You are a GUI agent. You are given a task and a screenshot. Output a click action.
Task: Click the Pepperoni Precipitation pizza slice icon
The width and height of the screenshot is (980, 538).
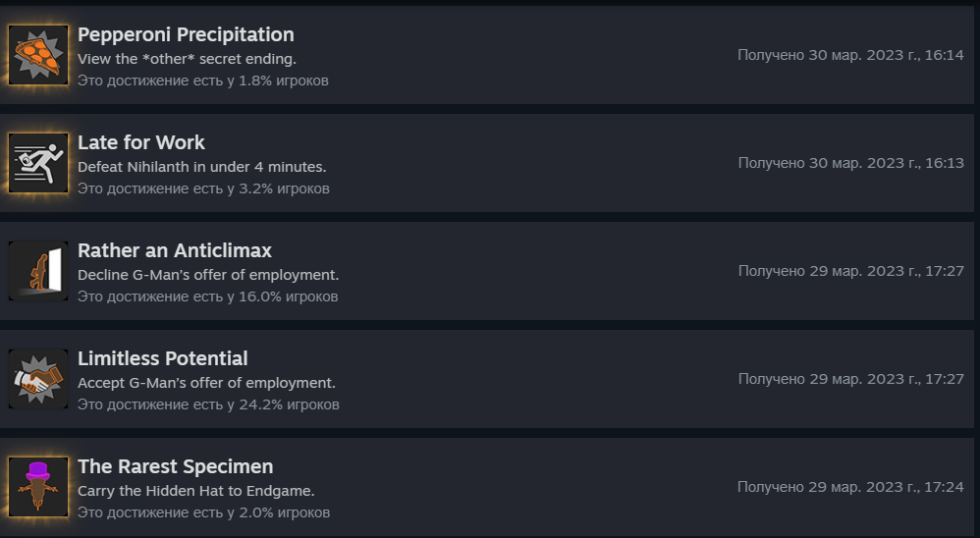coord(38,55)
